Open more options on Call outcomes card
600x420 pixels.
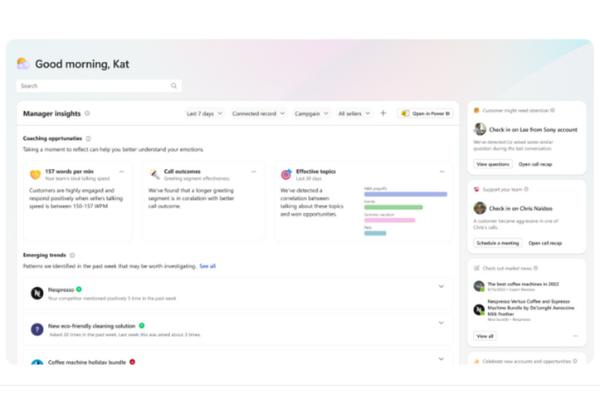[x=254, y=172]
